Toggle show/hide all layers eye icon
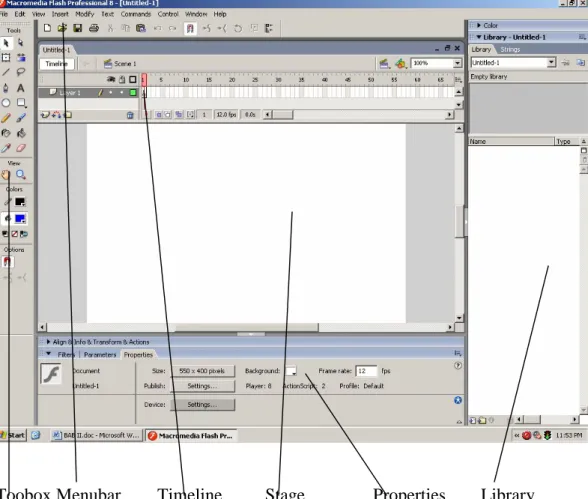The image size is (588, 499). pos(111,79)
